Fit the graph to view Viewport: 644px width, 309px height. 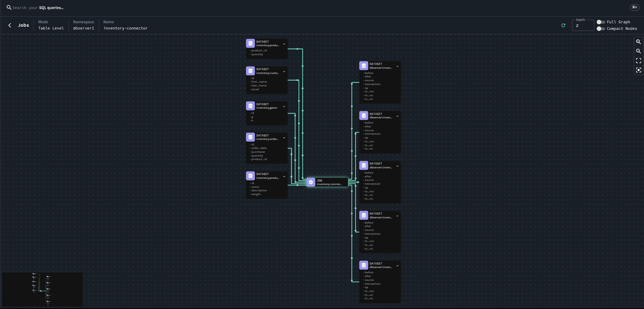click(x=638, y=60)
